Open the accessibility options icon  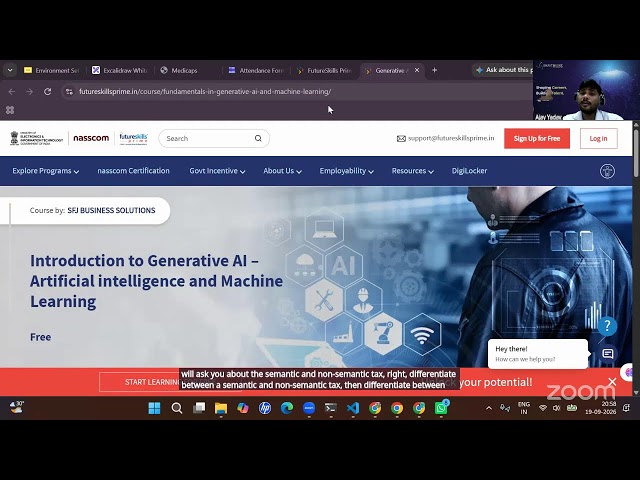click(x=607, y=171)
